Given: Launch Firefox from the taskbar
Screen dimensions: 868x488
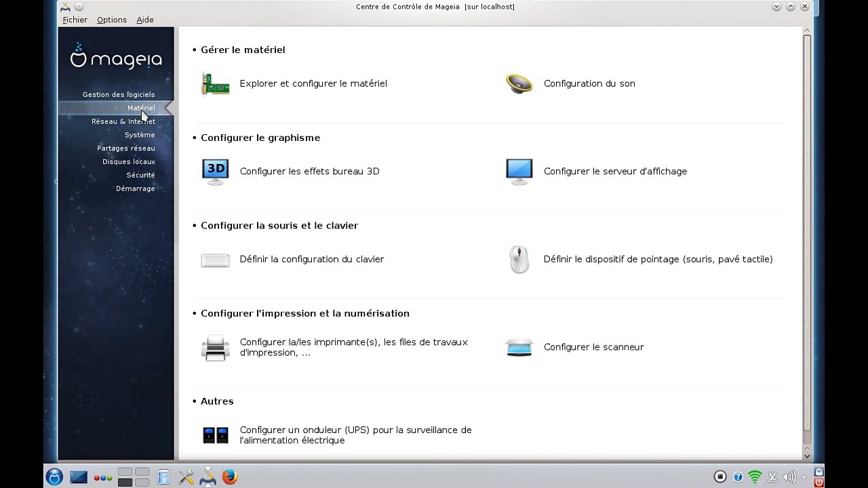Looking at the screenshot, I should [x=230, y=477].
